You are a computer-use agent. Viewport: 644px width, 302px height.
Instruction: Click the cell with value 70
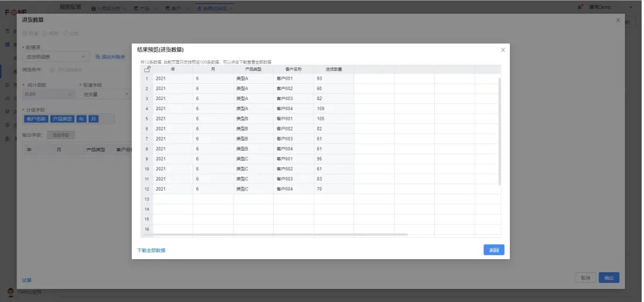[334, 189]
